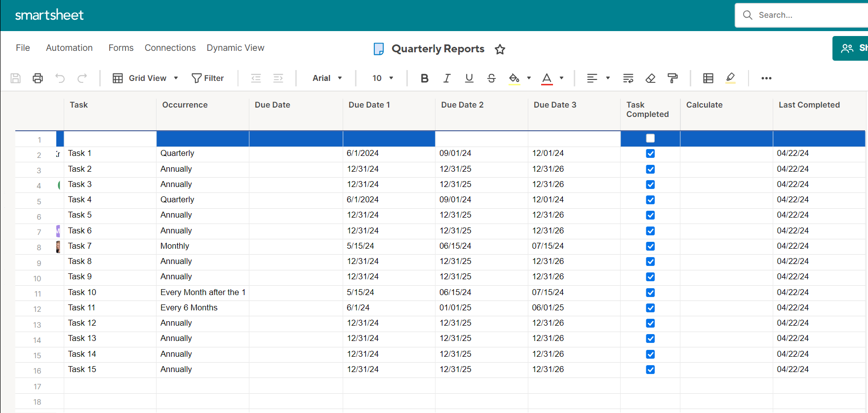This screenshot has width=868, height=413.
Task: Click the Print icon
Action: (38, 78)
